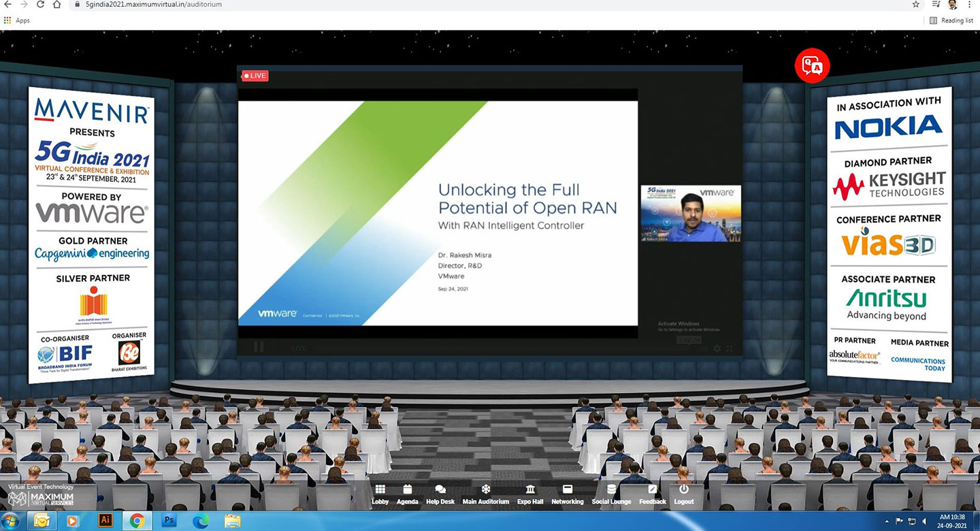Open the Reading list
The height and width of the screenshot is (531, 980).
[951, 20]
